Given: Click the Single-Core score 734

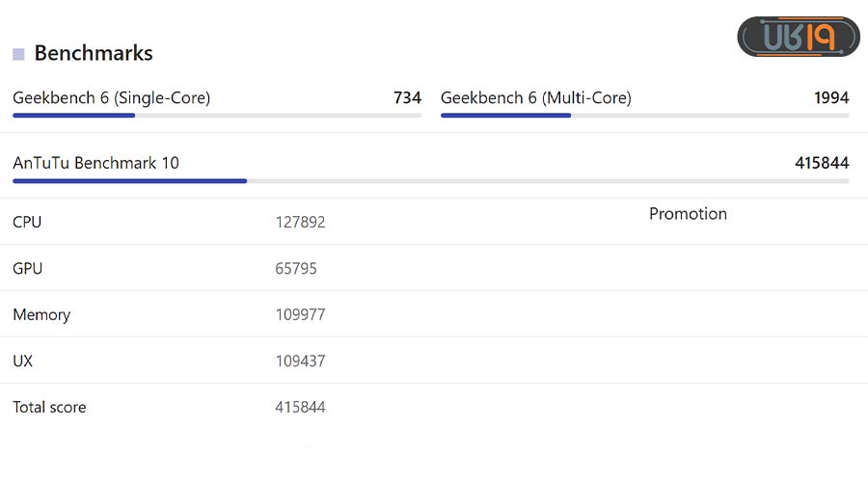Looking at the screenshot, I should pyautogui.click(x=407, y=97).
